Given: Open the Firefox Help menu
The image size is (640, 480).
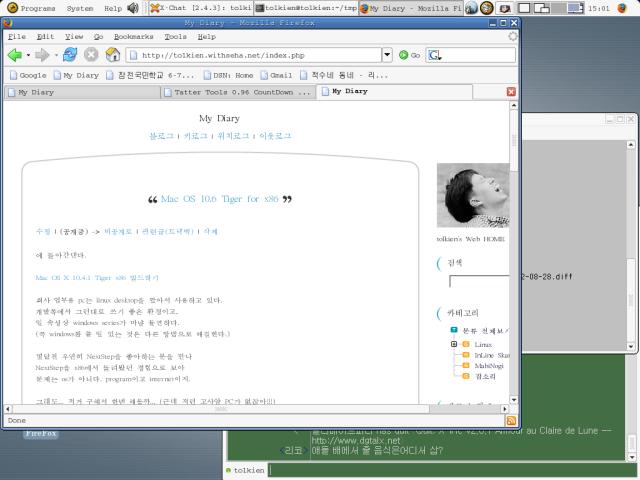Looking at the screenshot, I should [207, 37].
